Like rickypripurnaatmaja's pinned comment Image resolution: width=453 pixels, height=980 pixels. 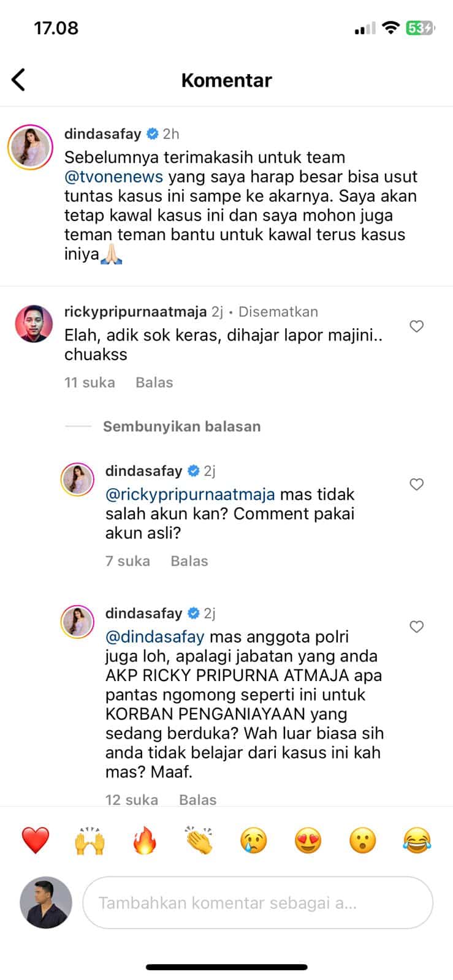coord(417,326)
